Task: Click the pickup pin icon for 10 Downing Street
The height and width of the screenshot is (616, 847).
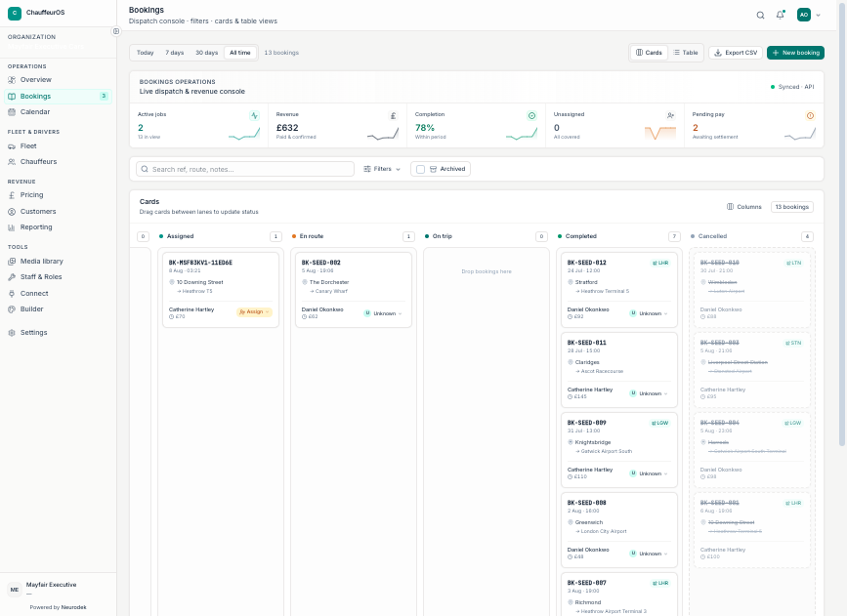Action: pos(172,282)
